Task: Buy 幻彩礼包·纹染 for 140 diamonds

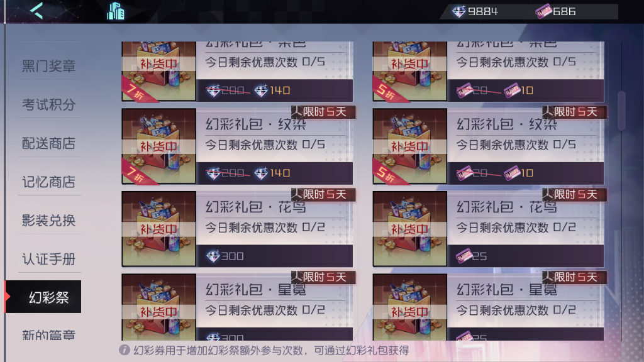Action: [274, 173]
